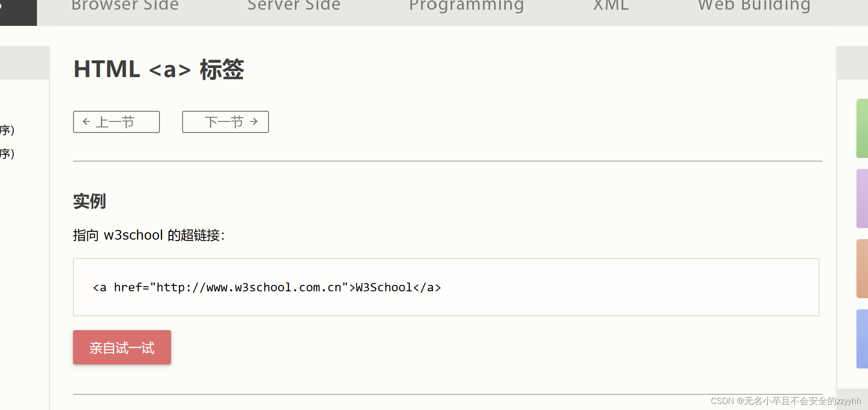Click the text 指向 w3school 的超链接
Viewport: 868px width, 410px height.
(148, 235)
